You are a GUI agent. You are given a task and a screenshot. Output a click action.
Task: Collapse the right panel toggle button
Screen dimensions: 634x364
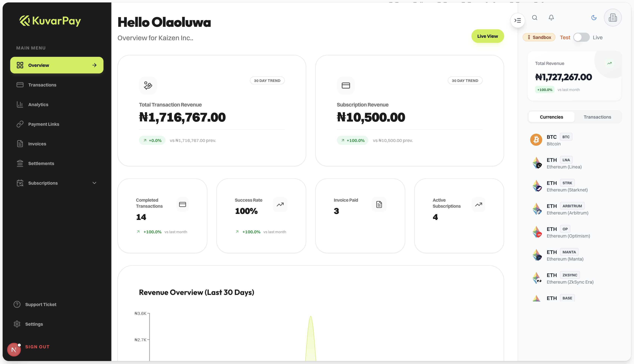[x=518, y=21]
